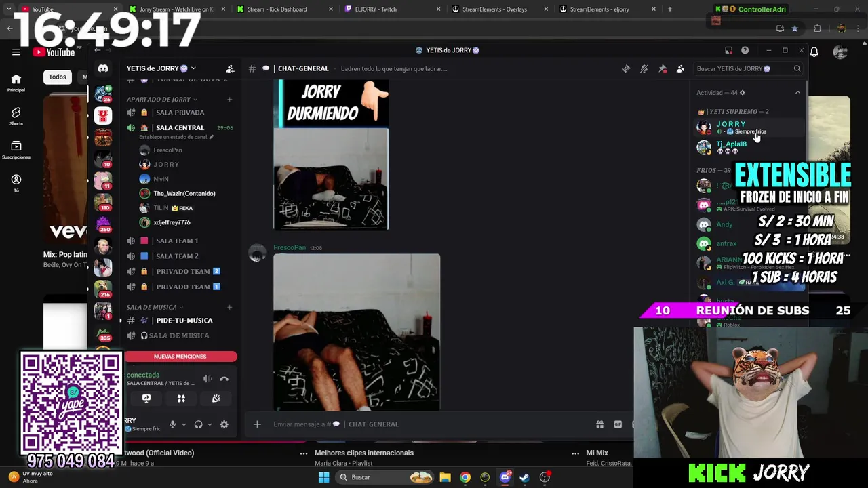
Task: Open YouTube account avatar
Action: click(x=840, y=52)
